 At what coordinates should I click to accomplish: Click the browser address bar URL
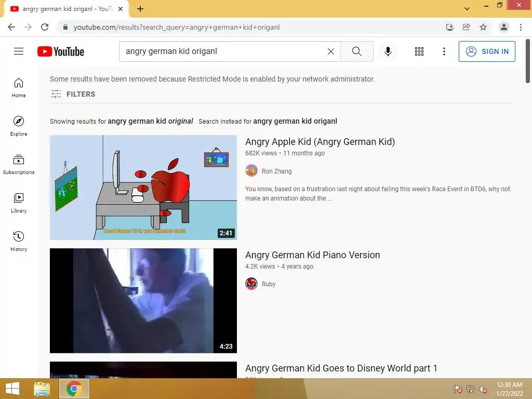point(177,27)
